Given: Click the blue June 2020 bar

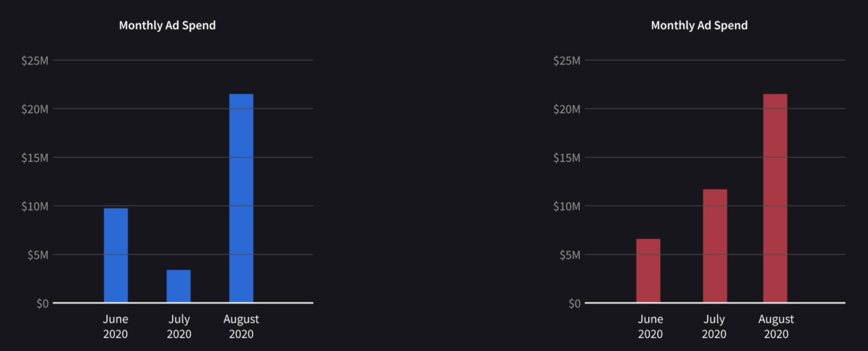Looking at the screenshot, I should [x=116, y=255].
